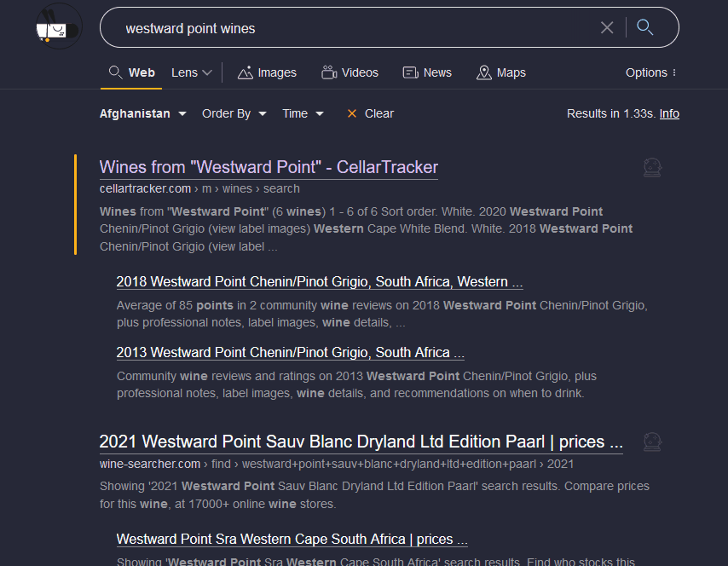Click the search engine logo icon

[x=58, y=27]
